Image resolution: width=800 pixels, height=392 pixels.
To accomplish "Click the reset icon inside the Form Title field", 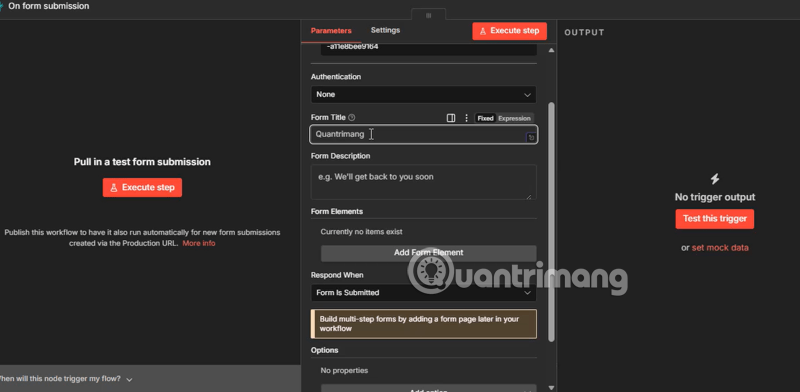I will (531, 137).
